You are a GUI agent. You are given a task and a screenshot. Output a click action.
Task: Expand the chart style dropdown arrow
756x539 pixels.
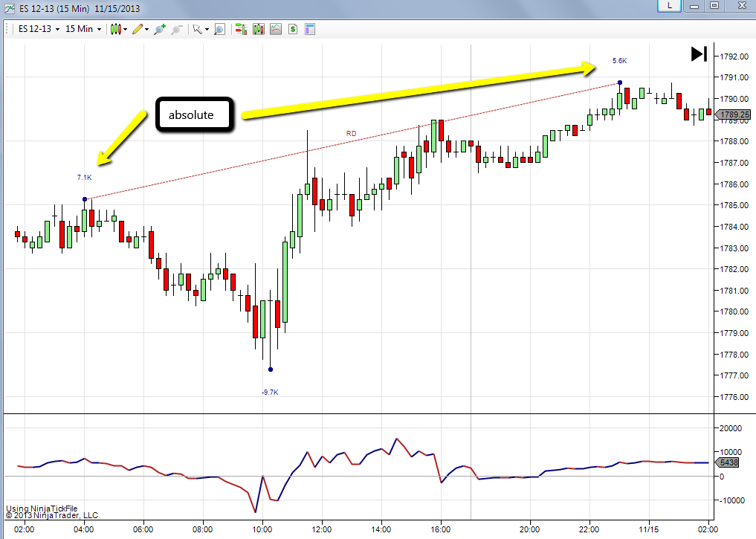coord(126,30)
